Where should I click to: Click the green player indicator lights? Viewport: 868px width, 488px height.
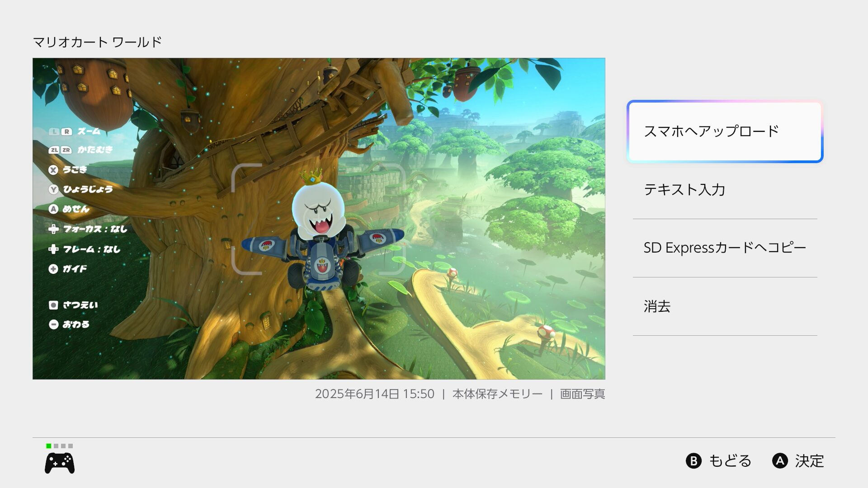pyautogui.click(x=59, y=446)
